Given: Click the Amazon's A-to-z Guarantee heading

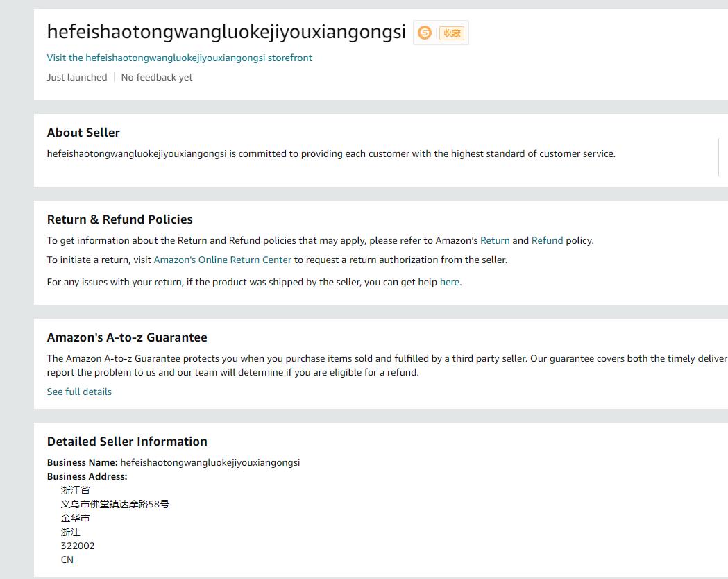Looking at the screenshot, I should tap(127, 337).
